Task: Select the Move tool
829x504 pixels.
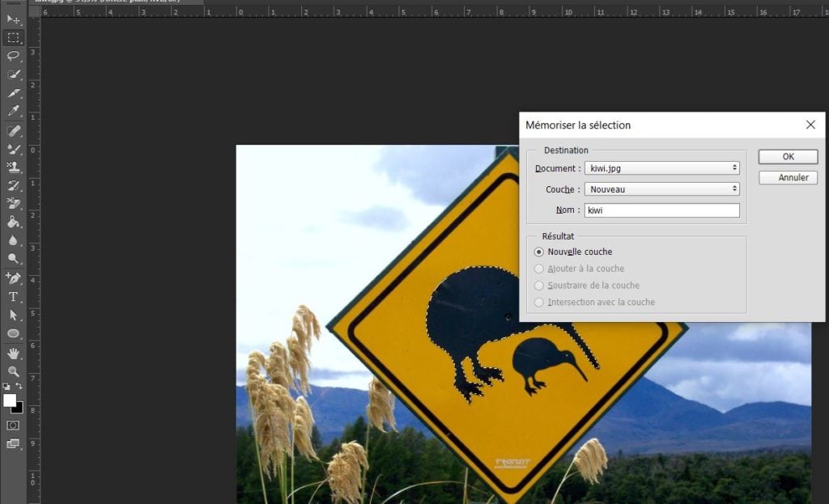Action: [x=13, y=19]
